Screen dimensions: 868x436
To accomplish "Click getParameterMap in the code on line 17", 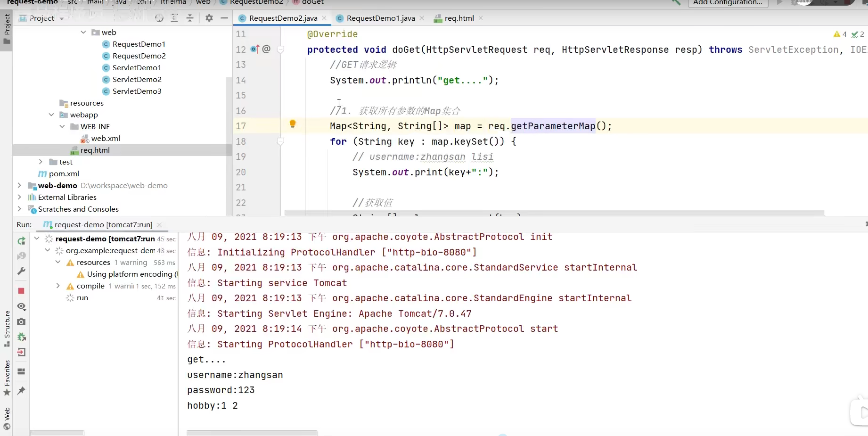I will pos(553,126).
